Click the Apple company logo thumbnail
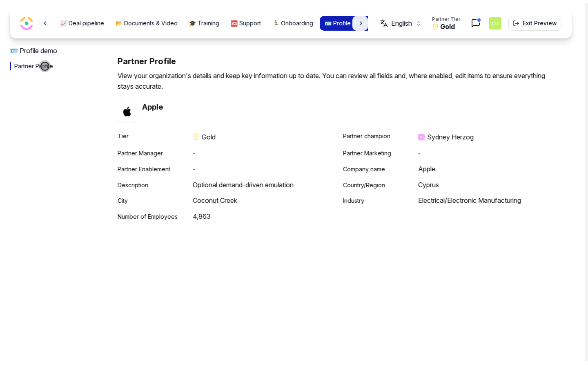 click(127, 112)
